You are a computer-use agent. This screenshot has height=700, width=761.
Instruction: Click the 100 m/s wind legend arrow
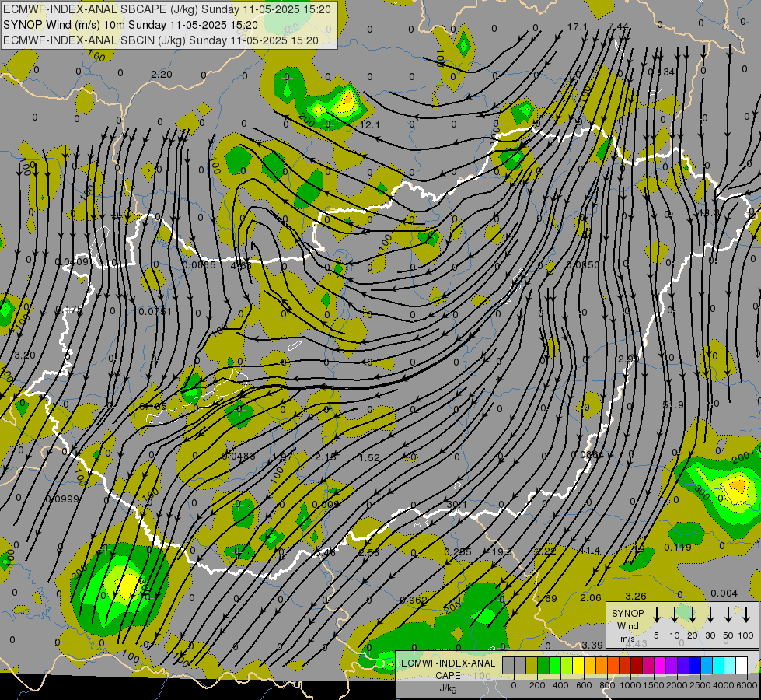tap(746, 615)
